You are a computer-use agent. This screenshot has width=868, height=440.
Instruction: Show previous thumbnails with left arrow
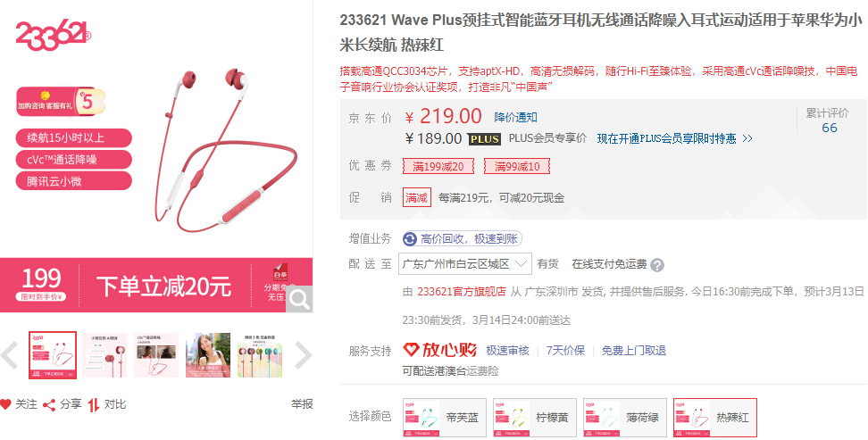(x=10, y=355)
